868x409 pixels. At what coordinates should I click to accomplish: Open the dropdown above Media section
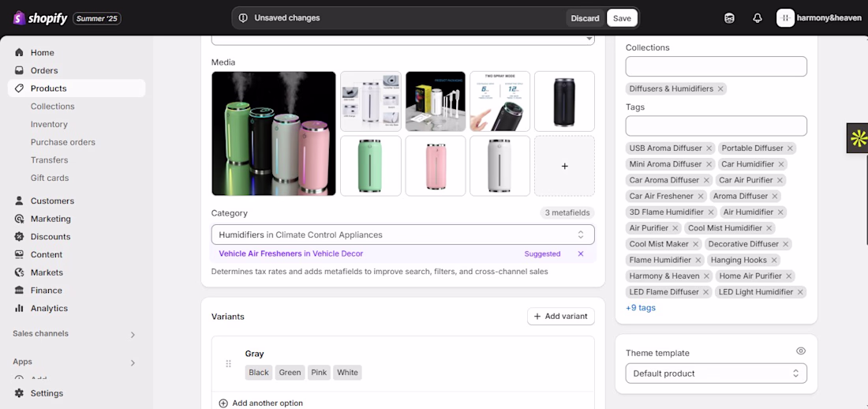click(403, 40)
